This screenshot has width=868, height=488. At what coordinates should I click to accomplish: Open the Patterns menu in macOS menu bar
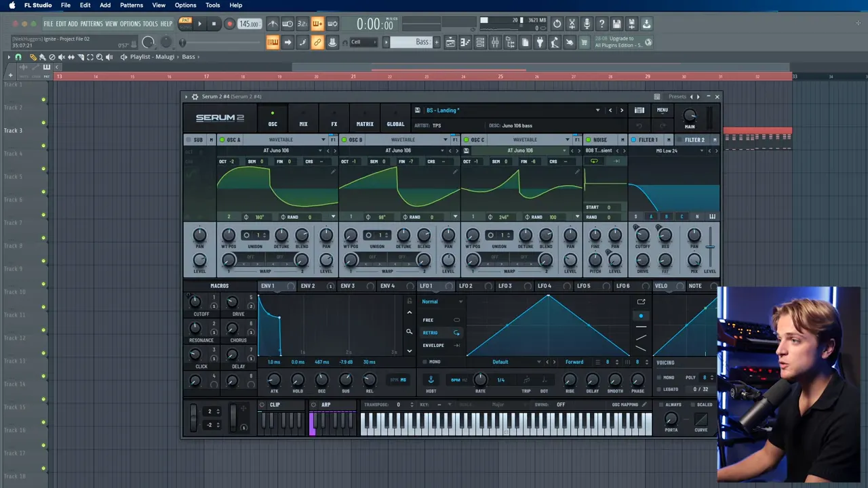[x=131, y=5]
